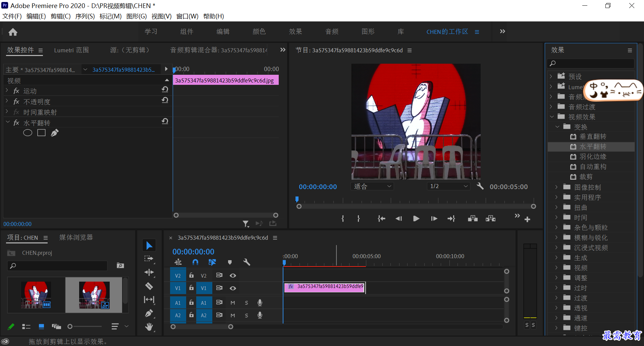Collapse the 变换 folder

coord(557,127)
